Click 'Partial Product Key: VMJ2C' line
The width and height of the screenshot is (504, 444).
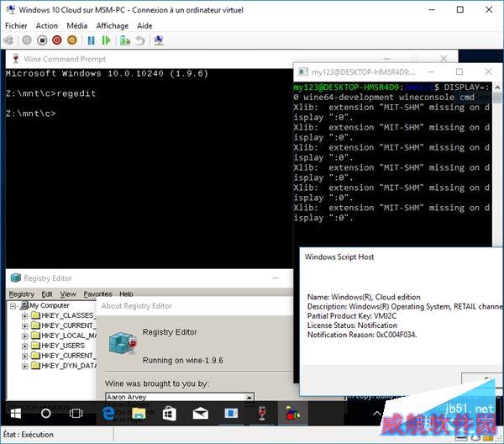(x=352, y=315)
